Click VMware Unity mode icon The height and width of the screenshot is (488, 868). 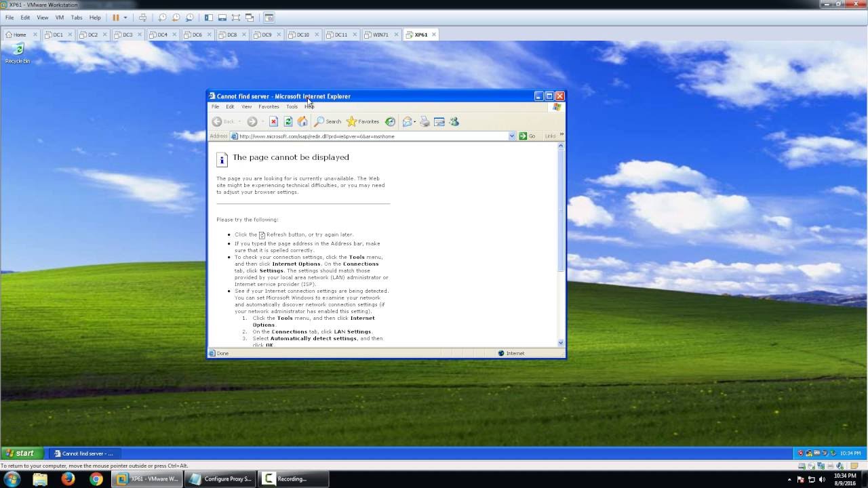pyautogui.click(x=250, y=18)
